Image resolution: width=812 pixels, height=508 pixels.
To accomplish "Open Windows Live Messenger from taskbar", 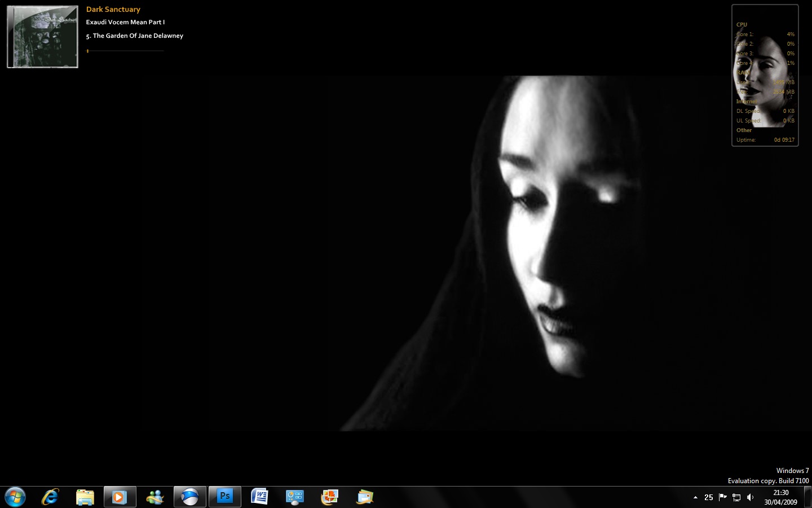I will [155, 497].
